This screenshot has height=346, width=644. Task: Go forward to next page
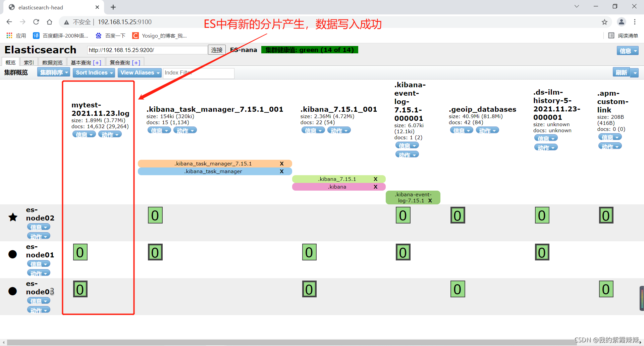[22, 22]
